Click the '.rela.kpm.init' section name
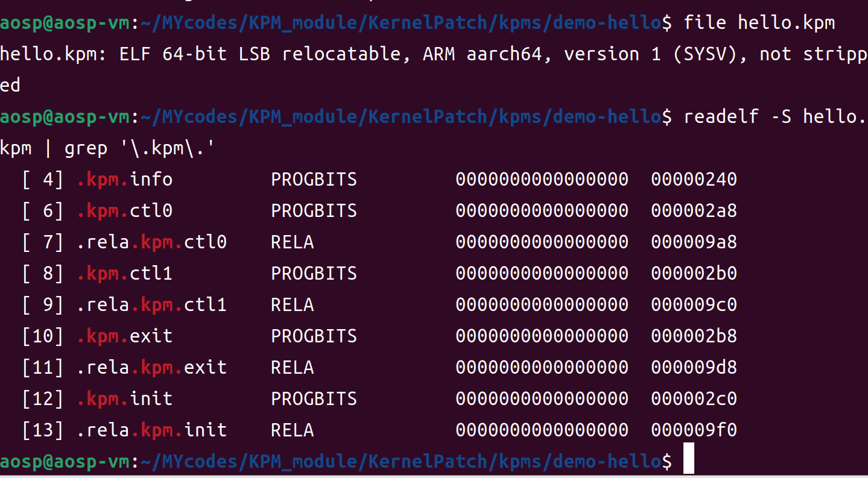 [x=152, y=430]
